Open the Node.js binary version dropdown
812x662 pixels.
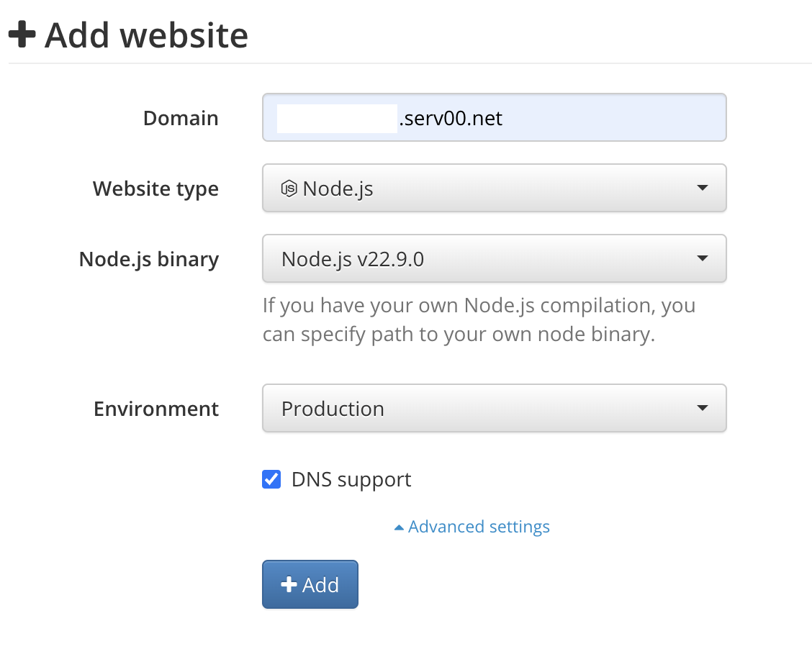(x=494, y=258)
